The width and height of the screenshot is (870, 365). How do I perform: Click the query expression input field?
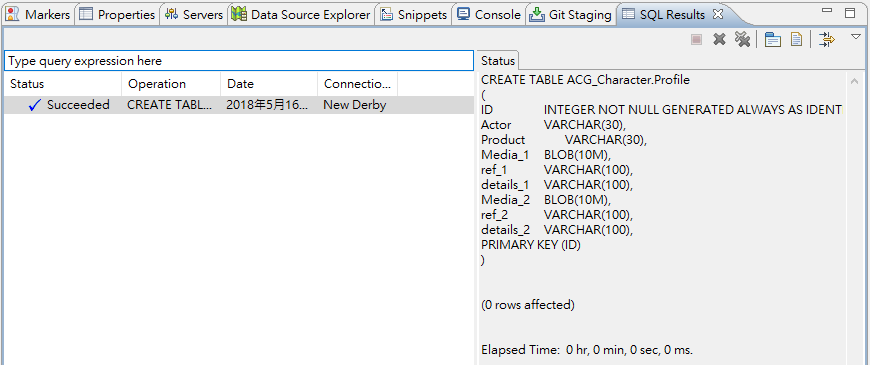239,61
